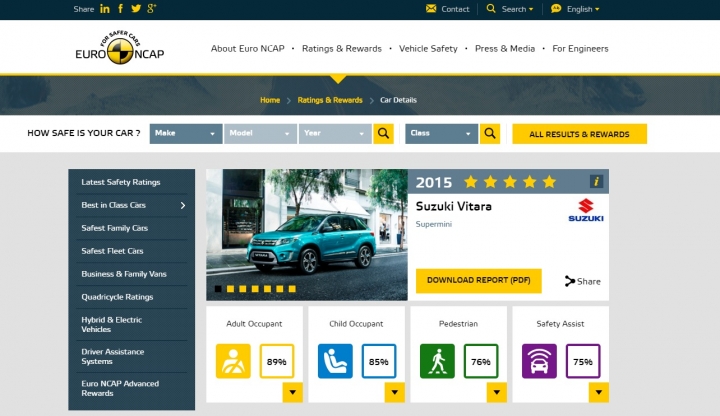Click the Supermini class label
Viewport: 720px width, 416px height.
433,224
